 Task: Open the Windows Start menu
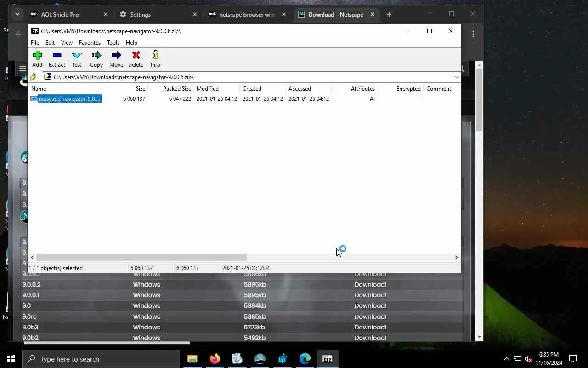point(11,359)
